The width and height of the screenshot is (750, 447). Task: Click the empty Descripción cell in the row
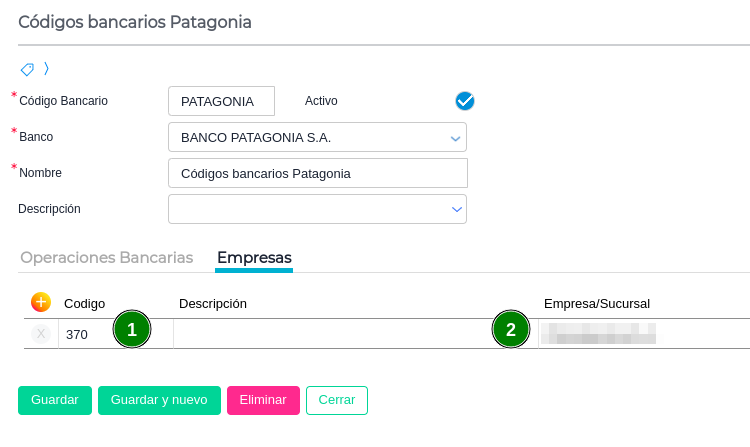(330, 333)
